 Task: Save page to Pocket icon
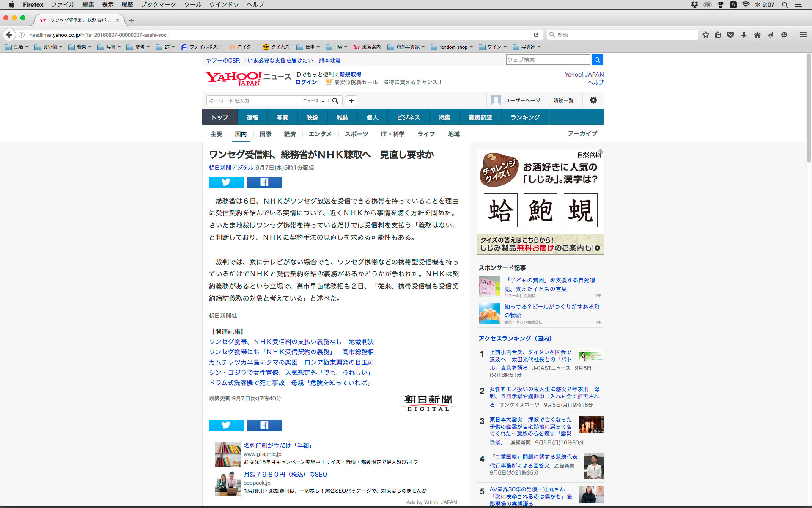tap(730, 35)
